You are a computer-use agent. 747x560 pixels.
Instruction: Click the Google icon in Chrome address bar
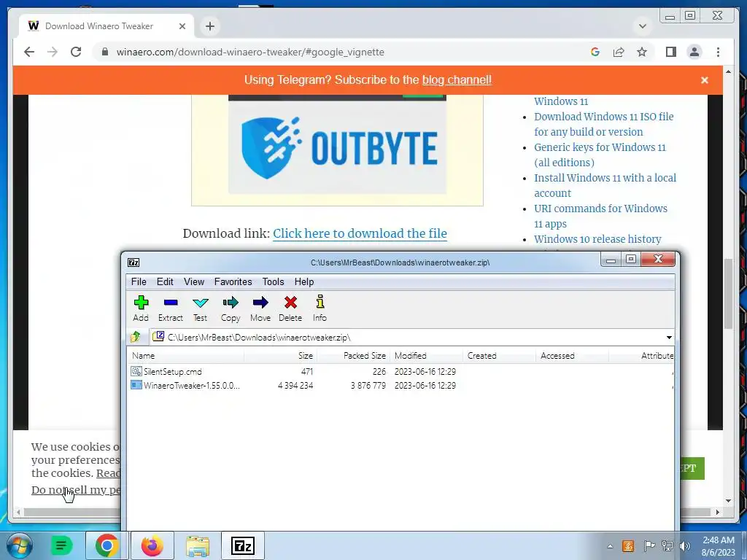595,52
